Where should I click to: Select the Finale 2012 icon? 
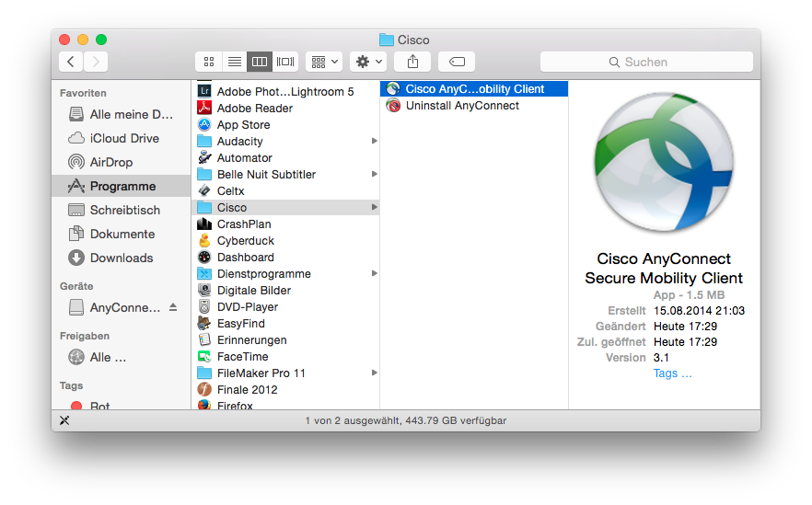(x=204, y=389)
